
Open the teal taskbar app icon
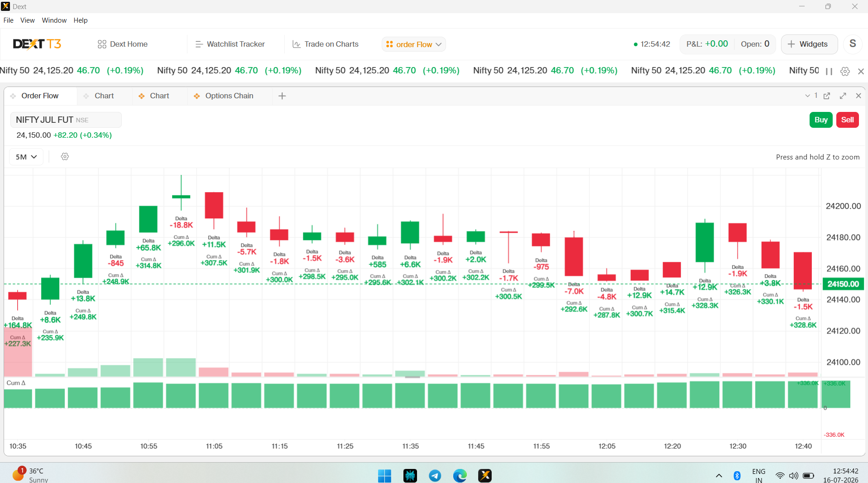(x=410, y=475)
